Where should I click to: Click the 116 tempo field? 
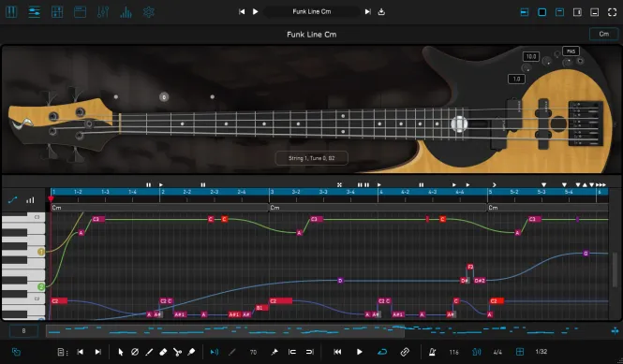pos(453,352)
